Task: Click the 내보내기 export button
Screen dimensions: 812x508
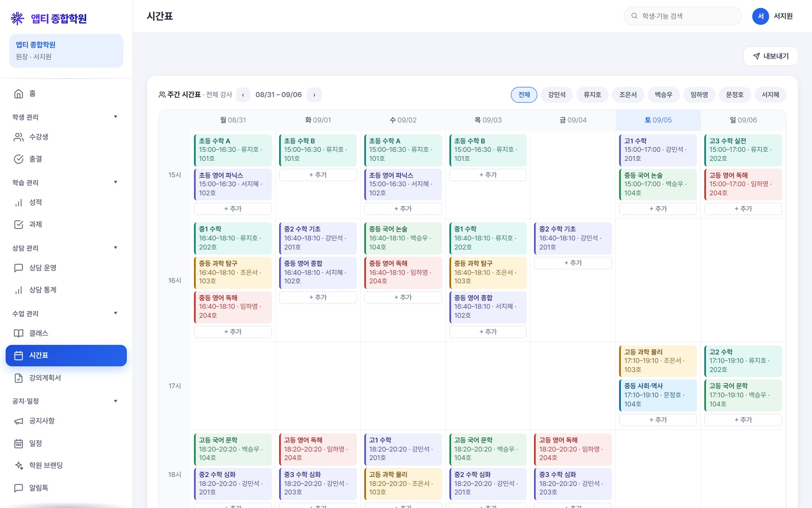Action: (770, 56)
